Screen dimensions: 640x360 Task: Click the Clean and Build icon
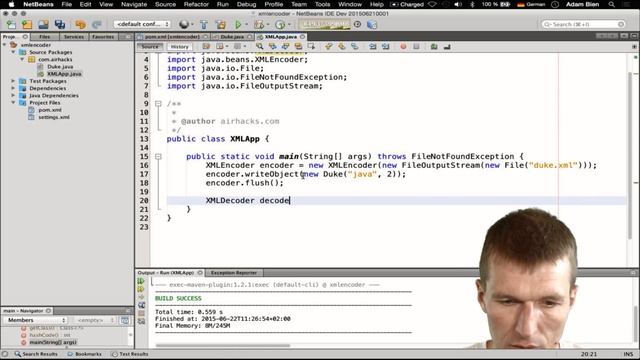coord(221,24)
